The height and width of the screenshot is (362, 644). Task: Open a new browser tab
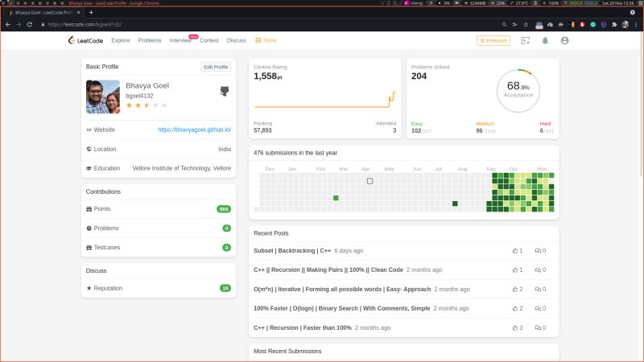click(91, 13)
